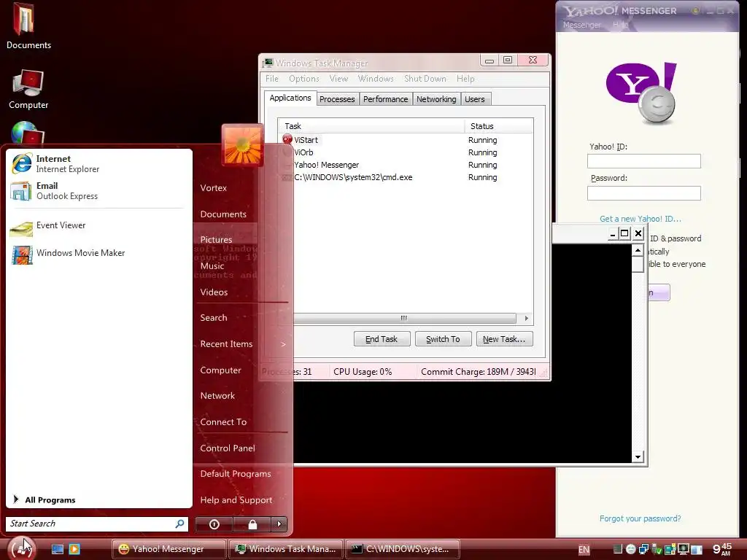
Task: Click the Switch To button
Action: tap(443, 339)
